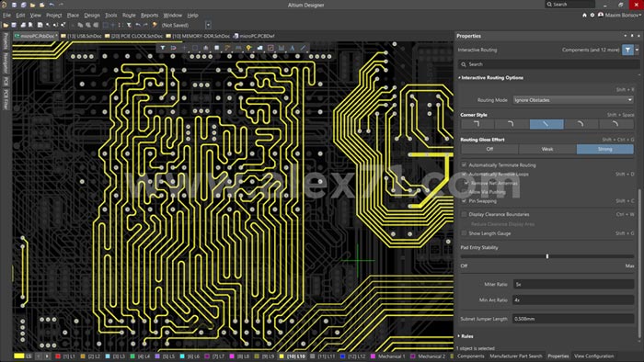Open the File menu
Image resolution: width=644 pixels, height=362 pixels.
7,16
